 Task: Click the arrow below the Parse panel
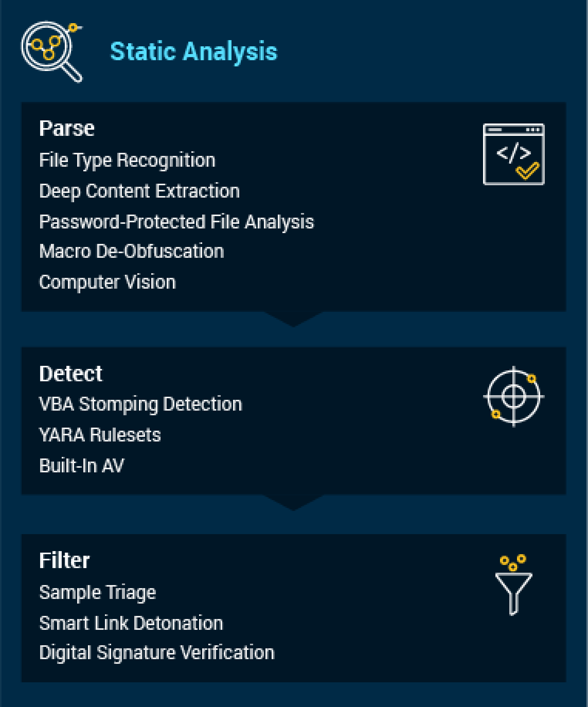(x=293, y=320)
